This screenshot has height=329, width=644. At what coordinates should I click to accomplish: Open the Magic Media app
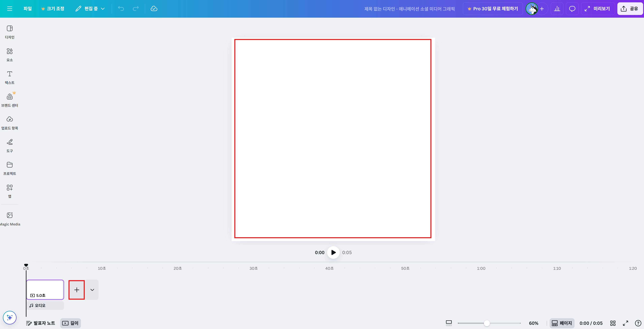tap(10, 219)
